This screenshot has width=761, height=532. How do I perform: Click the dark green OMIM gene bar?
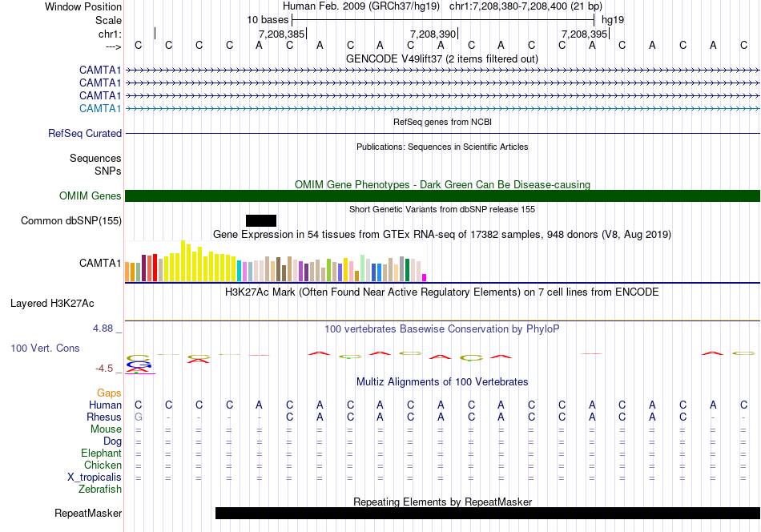pos(442,195)
